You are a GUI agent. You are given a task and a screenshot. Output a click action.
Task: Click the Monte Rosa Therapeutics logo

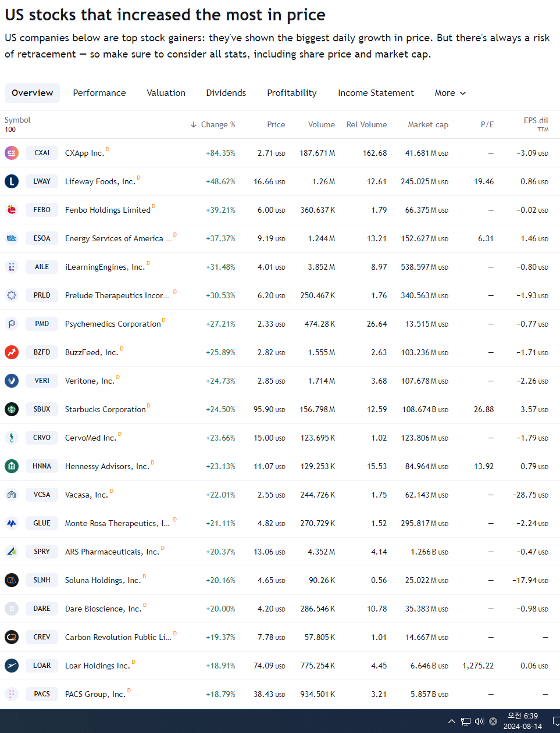click(12, 523)
